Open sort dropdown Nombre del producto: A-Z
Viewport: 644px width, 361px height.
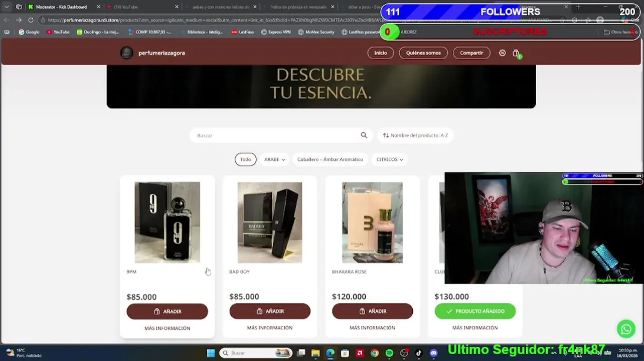[415, 135]
